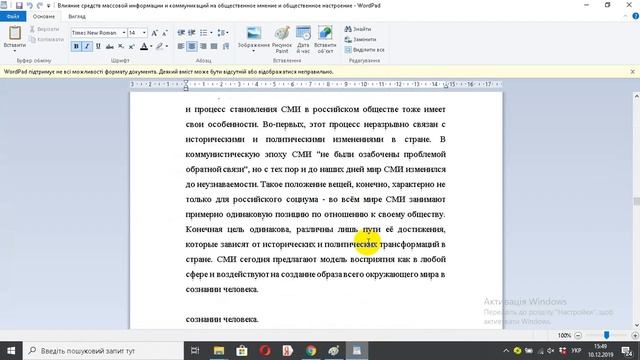Decrease font size with the shrink font icon
This screenshot has width=640, height=360.
[x=165, y=33]
